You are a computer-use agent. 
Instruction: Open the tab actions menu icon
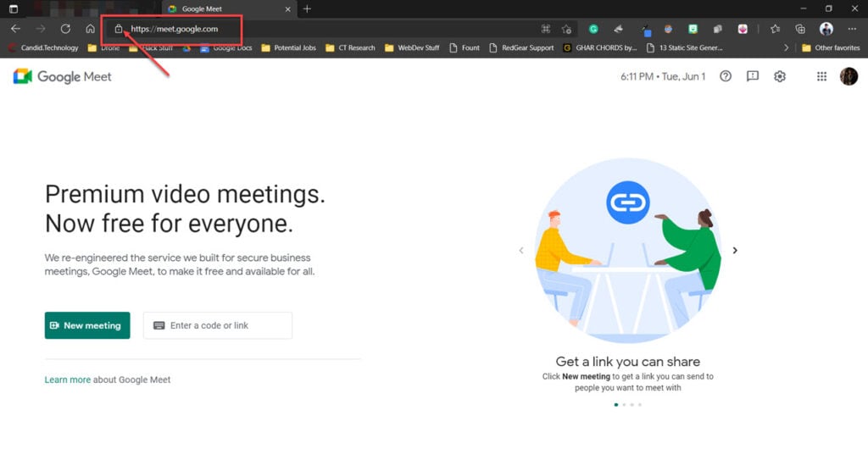(14, 8)
